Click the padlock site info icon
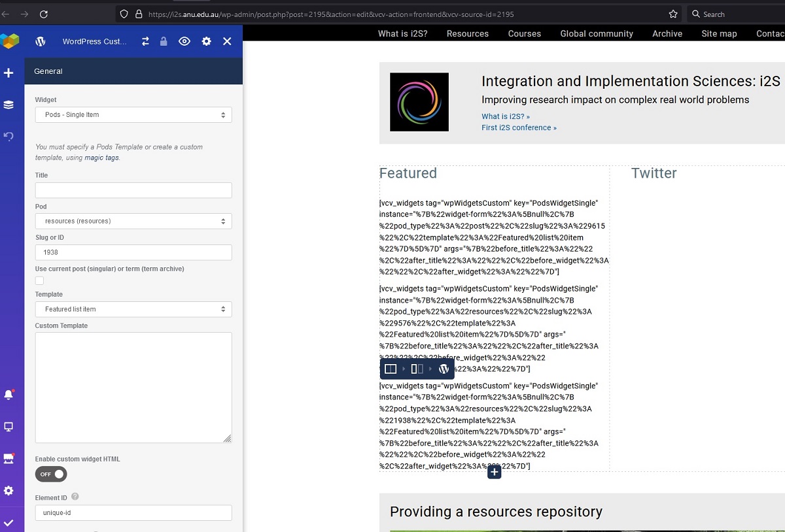Screen dimensions: 785x532 click(139, 14)
